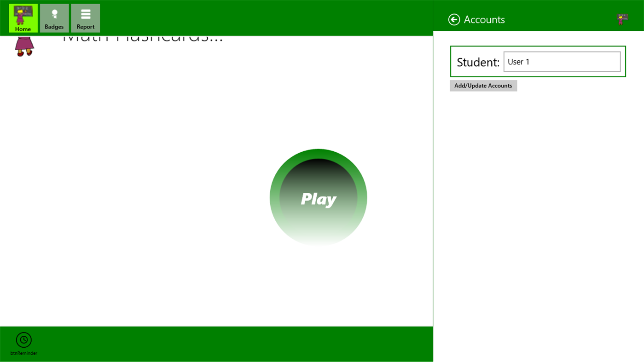Click the Accounts panel title
Viewport: 644px width, 362px height.
pyautogui.click(x=484, y=19)
